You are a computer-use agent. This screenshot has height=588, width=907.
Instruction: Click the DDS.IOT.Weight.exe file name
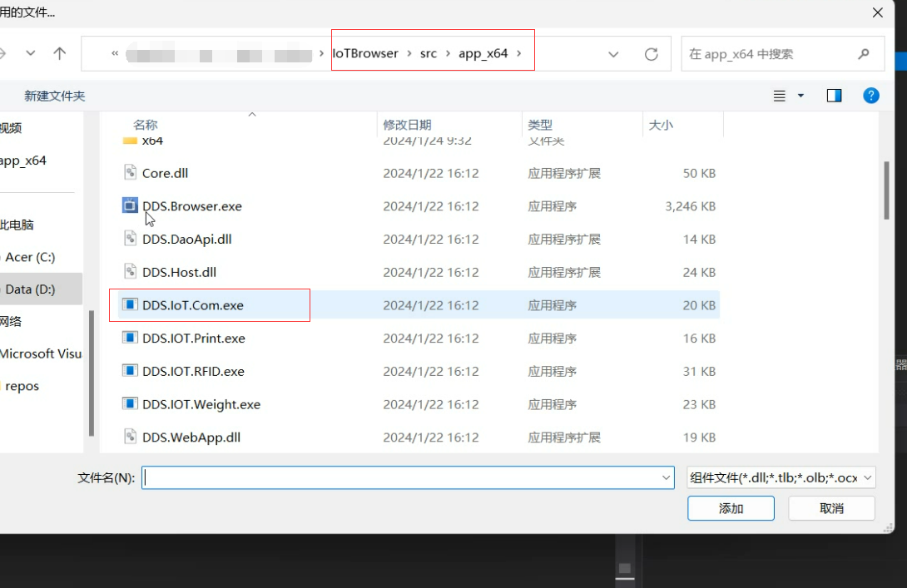click(201, 404)
